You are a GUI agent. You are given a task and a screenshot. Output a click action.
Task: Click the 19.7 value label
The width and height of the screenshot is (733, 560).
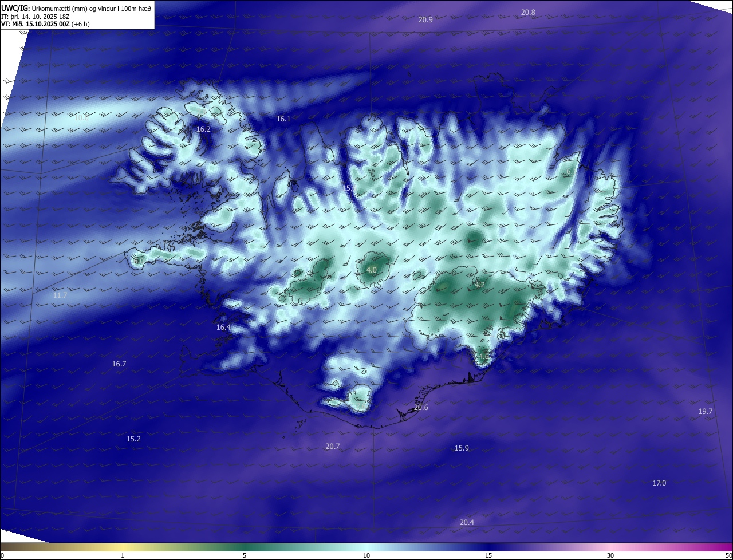click(706, 412)
